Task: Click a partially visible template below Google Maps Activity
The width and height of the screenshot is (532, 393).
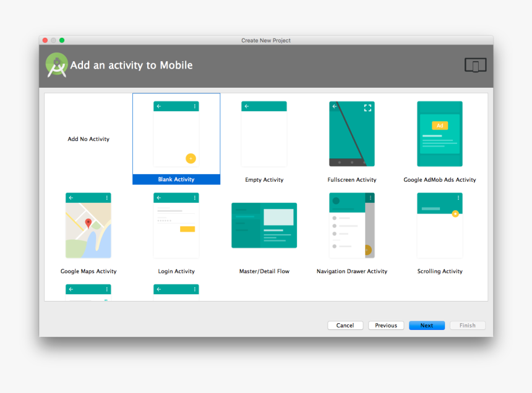Action: pyautogui.click(x=88, y=289)
